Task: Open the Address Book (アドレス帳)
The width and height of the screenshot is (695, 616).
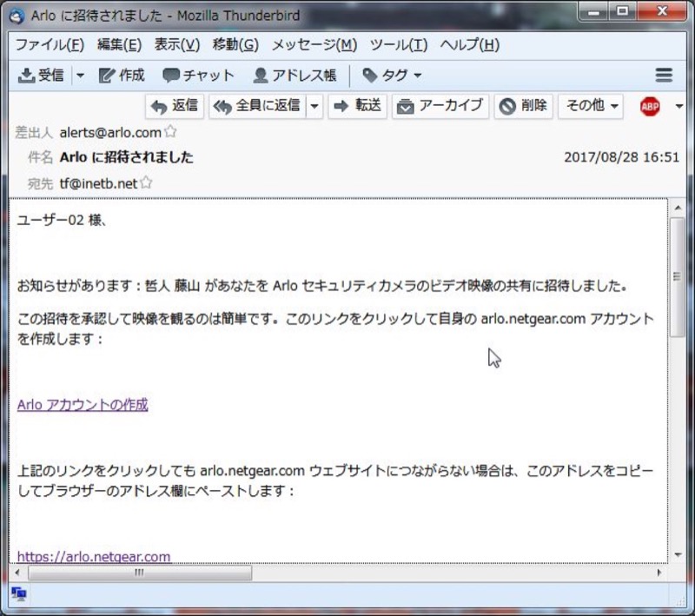Action: [295, 76]
